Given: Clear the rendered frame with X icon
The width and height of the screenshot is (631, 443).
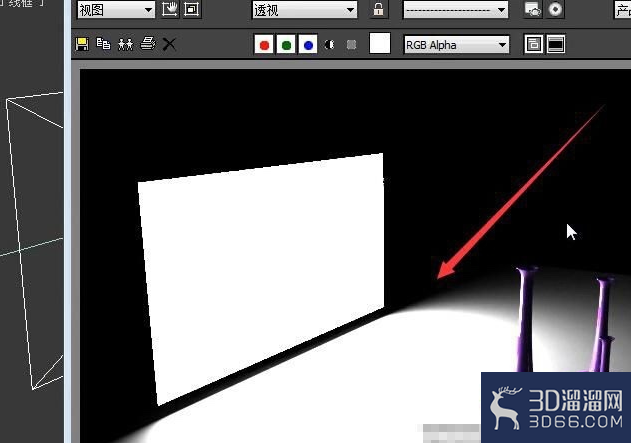Looking at the screenshot, I should (x=169, y=44).
